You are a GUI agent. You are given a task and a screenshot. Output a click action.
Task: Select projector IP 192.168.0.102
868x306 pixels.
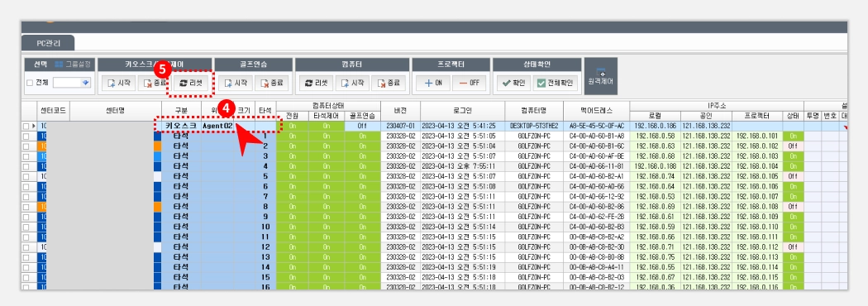coord(756,146)
